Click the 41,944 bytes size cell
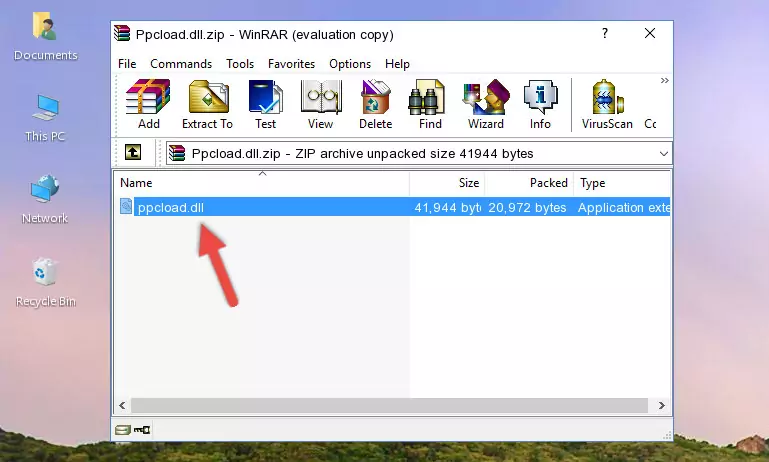The image size is (769, 462). [x=447, y=208]
